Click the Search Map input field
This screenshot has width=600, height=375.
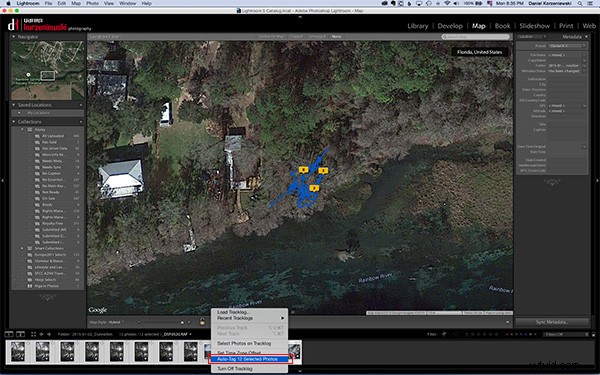click(x=476, y=37)
